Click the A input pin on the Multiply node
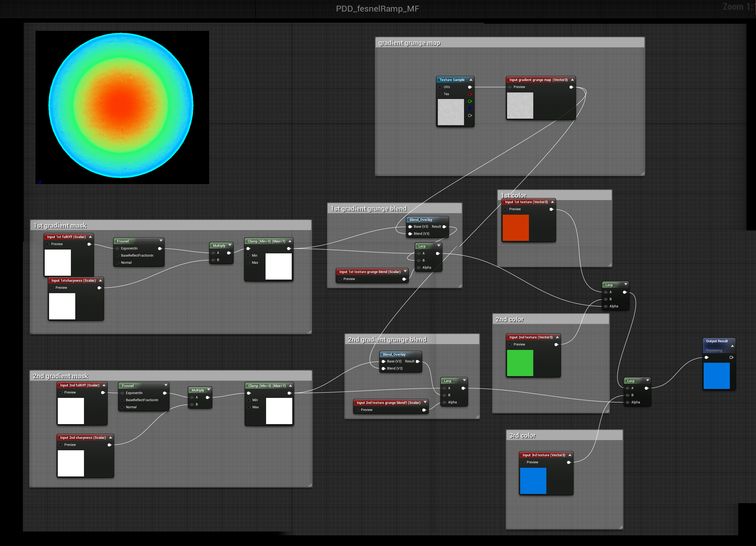Screen dimensions: 756x546 pos(213,253)
